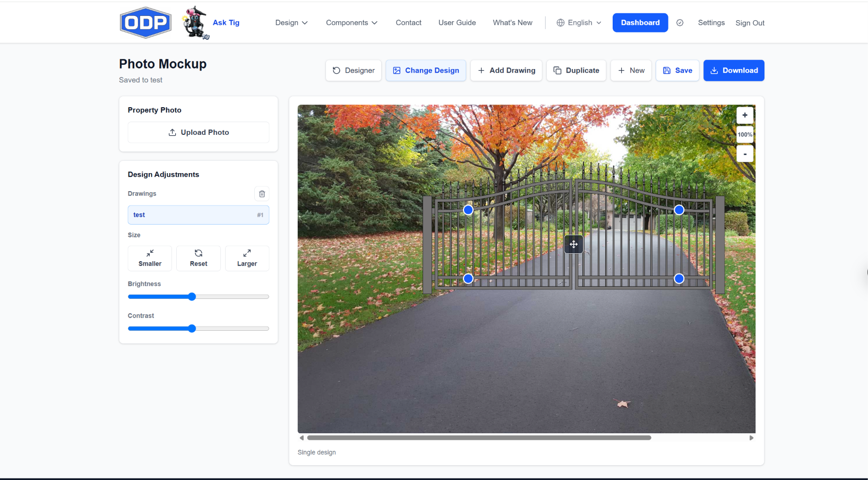Click the 100% zoom level indicator

click(x=745, y=134)
